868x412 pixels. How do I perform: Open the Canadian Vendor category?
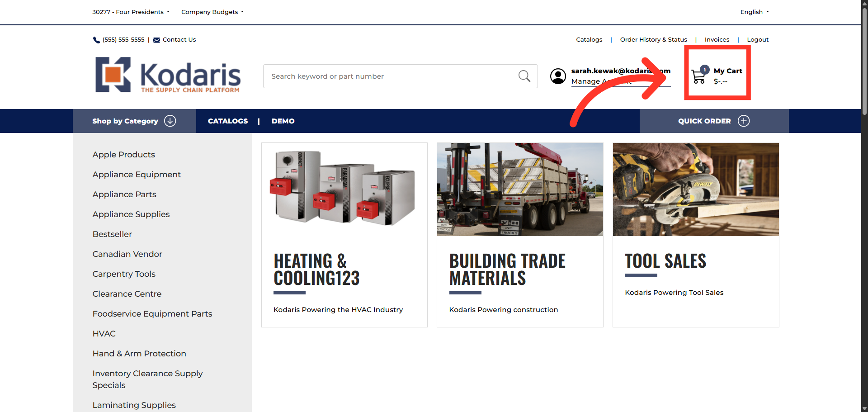pos(127,254)
